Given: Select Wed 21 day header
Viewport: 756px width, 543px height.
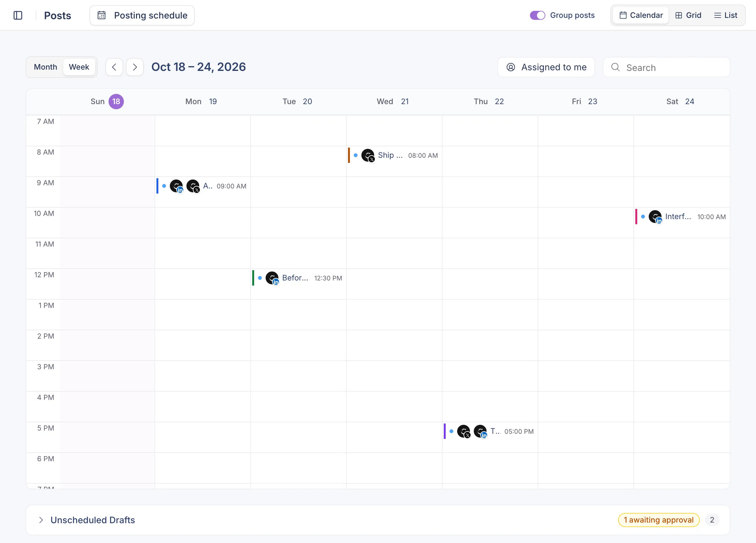Looking at the screenshot, I should coord(393,101).
